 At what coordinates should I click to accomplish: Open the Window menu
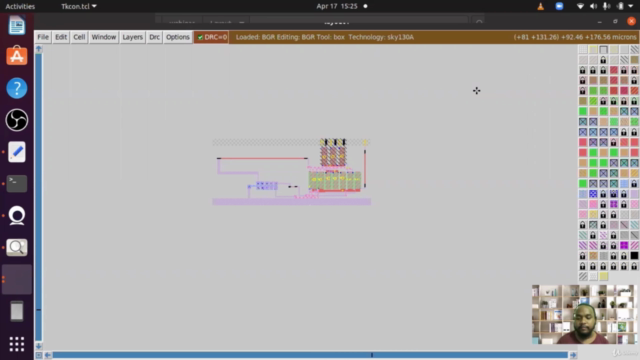point(104,37)
